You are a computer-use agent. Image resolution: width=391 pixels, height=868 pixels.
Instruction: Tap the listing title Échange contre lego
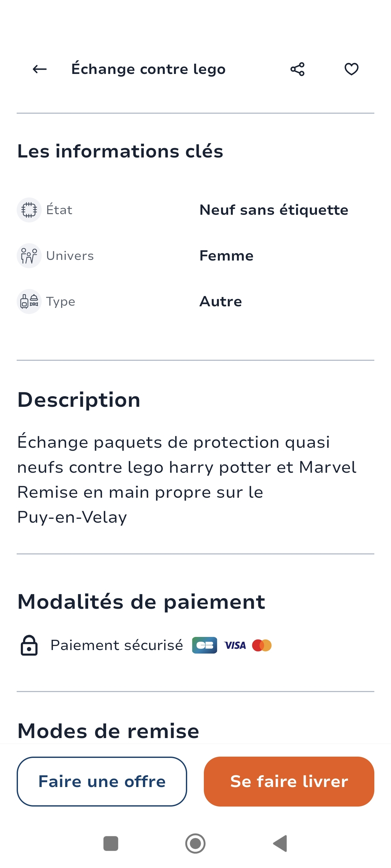[x=148, y=69]
